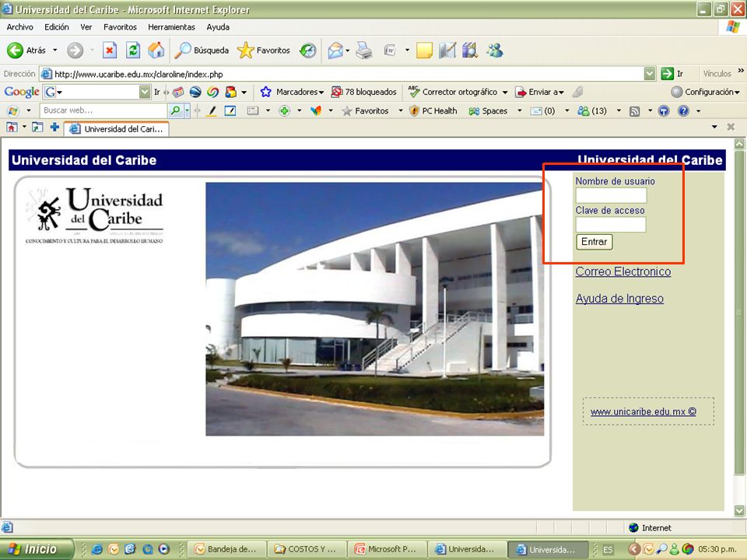Open Favoritos in the Windows Live toolbar
The height and width of the screenshot is (560, 747).
point(366,111)
